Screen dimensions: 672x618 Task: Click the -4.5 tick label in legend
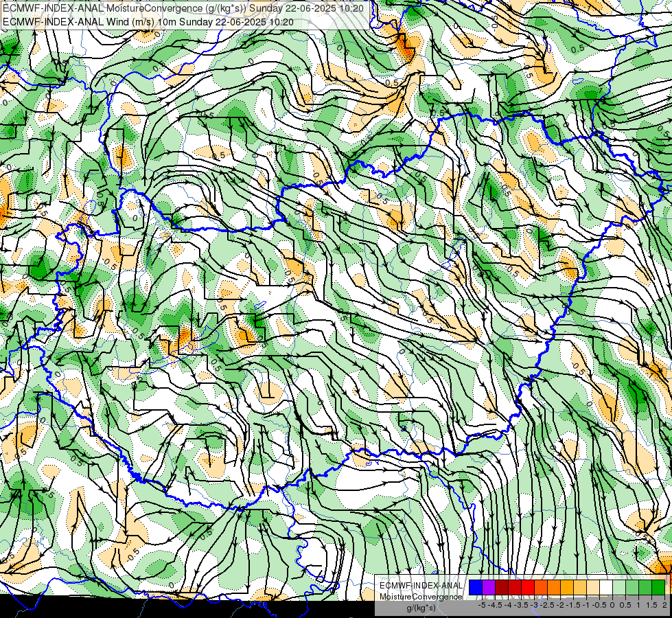point(495,605)
